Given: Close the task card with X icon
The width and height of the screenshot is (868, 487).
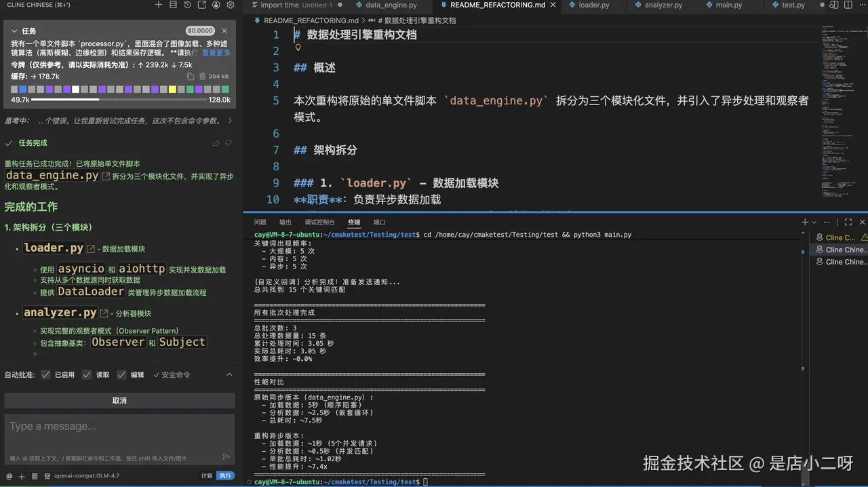Looking at the screenshot, I should pos(224,31).
